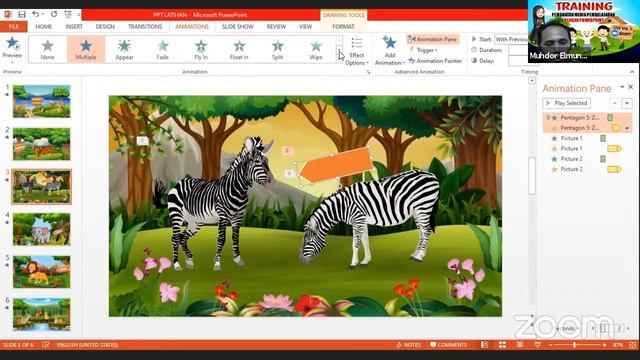Screen dimensions: 640x360
Task: Switch to the TRANSITIONS tab
Action: pos(145,27)
